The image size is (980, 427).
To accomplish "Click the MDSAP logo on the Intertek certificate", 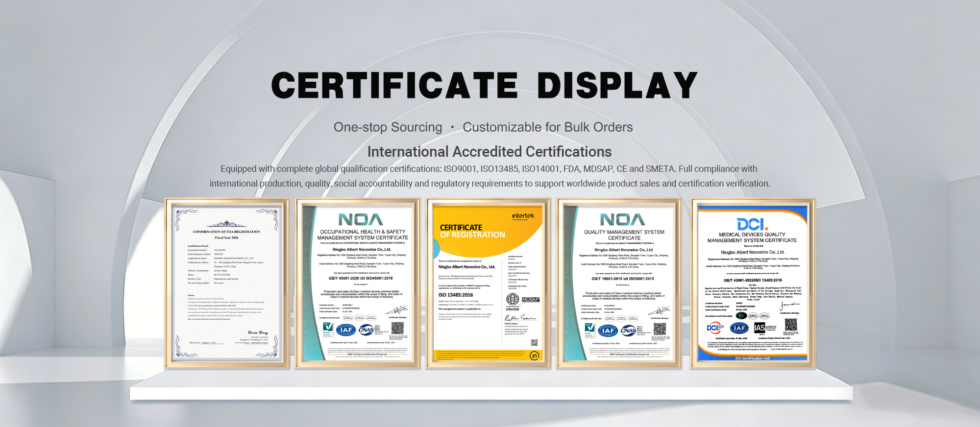I will [x=531, y=299].
